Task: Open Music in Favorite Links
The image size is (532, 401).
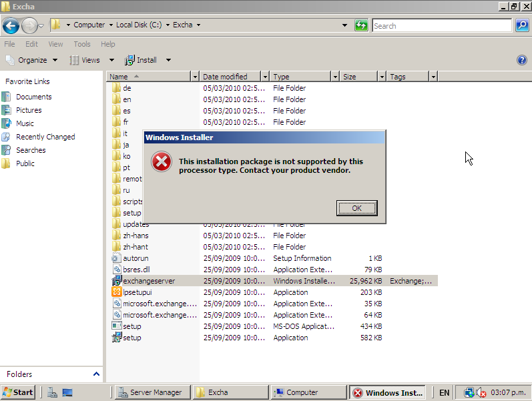Action: point(25,123)
